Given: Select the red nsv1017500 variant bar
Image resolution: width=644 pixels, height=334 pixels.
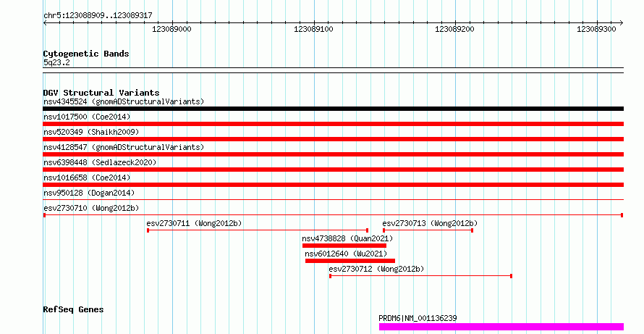Looking at the screenshot, I should [x=333, y=124].
